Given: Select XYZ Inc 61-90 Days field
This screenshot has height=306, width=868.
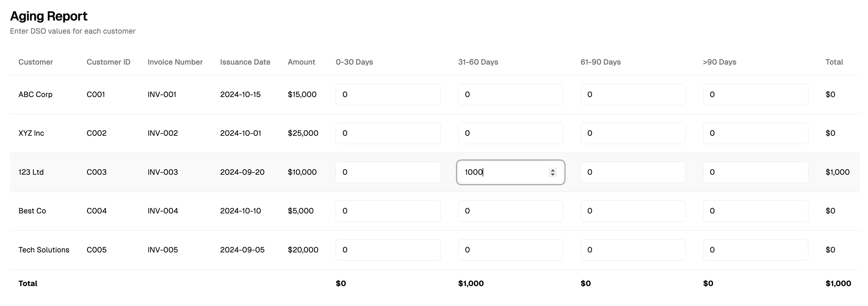Looking at the screenshot, I should click(x=633, y=133).
